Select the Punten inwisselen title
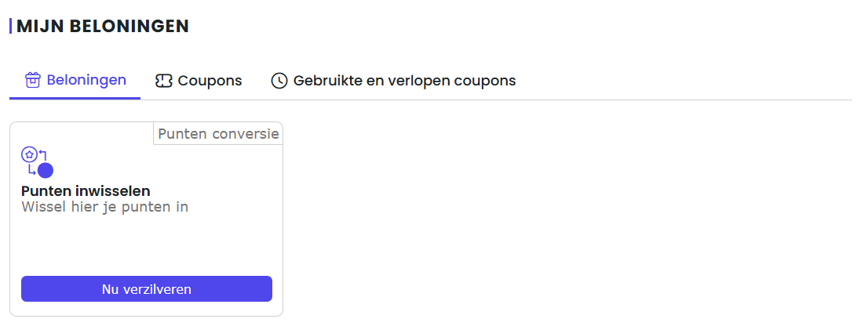This screenshot has width=868, height=326. pos(86,191)
